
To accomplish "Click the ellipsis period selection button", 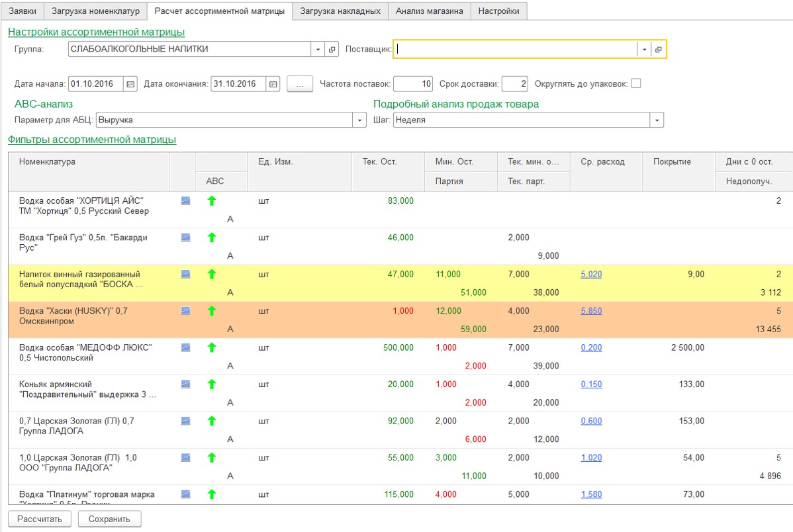I will click(300, 84).
